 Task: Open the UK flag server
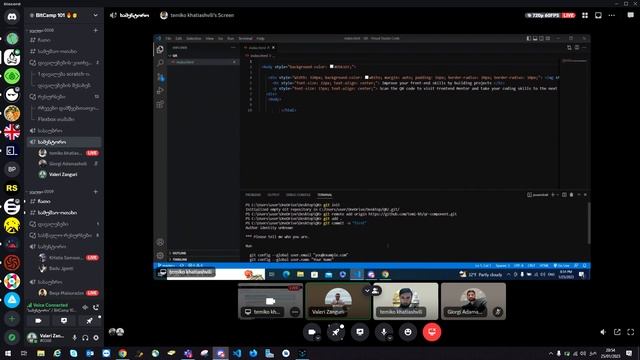tap(12, 132)
